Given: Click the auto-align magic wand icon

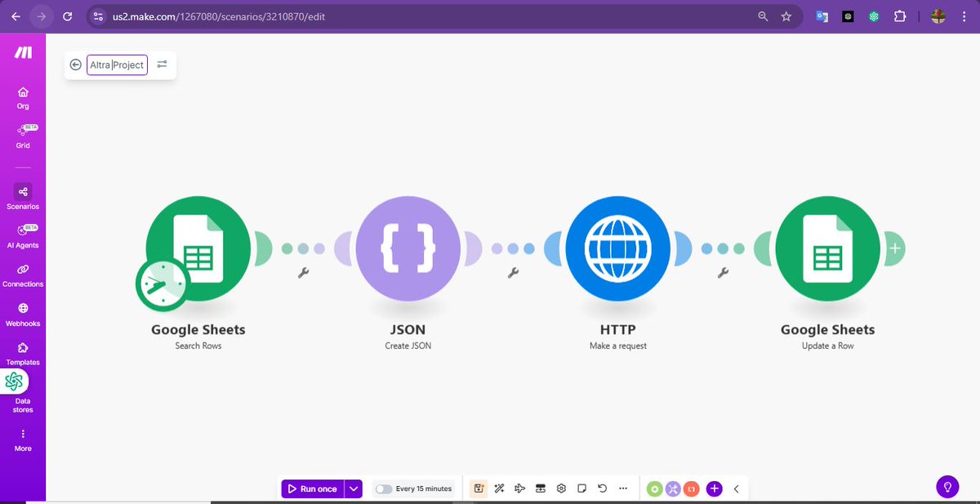Looking at the screenshot, I should (500, 488).
